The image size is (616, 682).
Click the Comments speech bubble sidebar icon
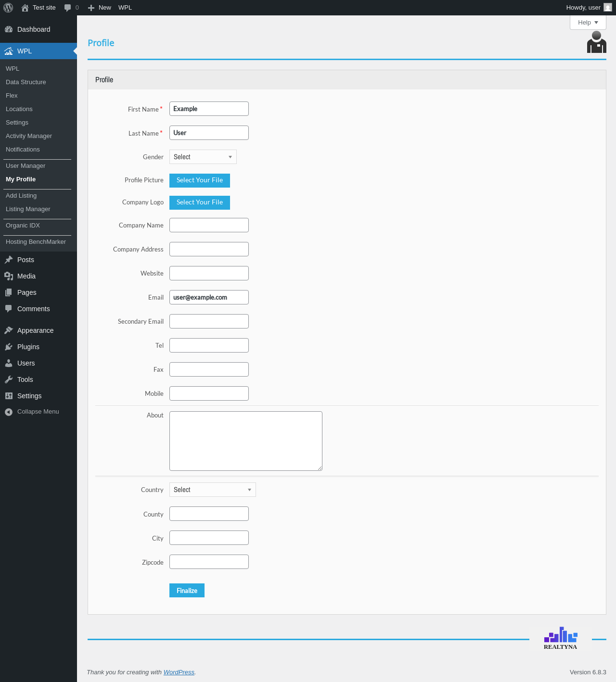tap(9, 309)
